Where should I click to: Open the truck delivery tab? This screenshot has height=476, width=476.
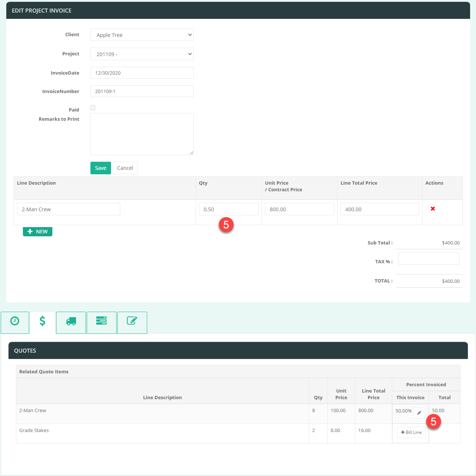tap(71, 321)
